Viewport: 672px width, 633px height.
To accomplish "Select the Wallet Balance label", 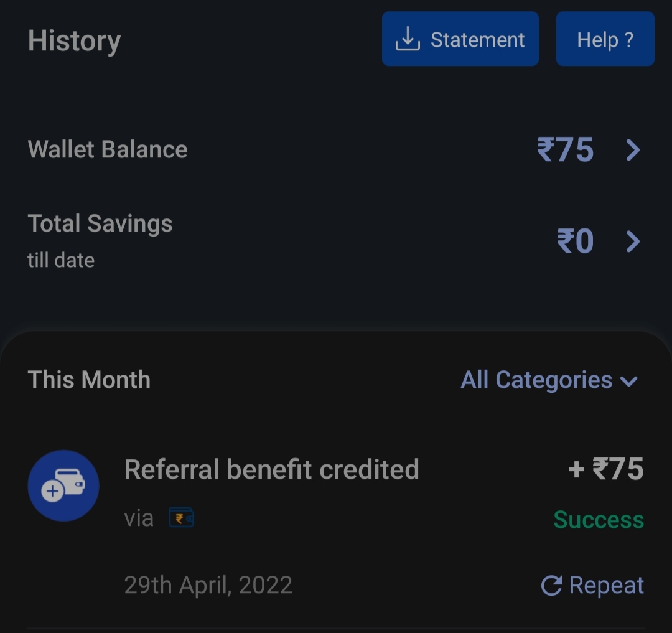I will pyautogui.click(x=108, y=149).
